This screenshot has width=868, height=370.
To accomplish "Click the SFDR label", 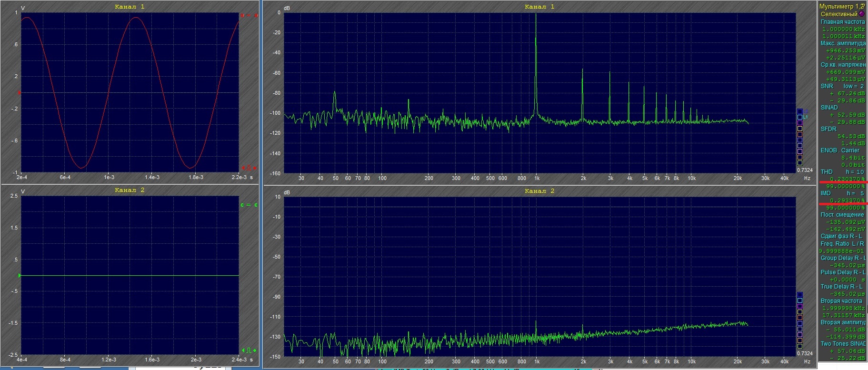I will 828,129.
